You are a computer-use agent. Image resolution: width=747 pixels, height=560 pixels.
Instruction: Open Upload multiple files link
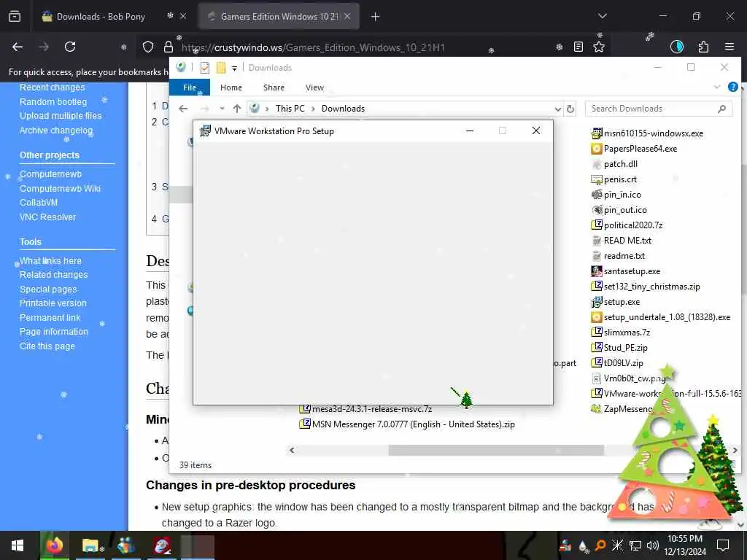[x=61, y=116]
